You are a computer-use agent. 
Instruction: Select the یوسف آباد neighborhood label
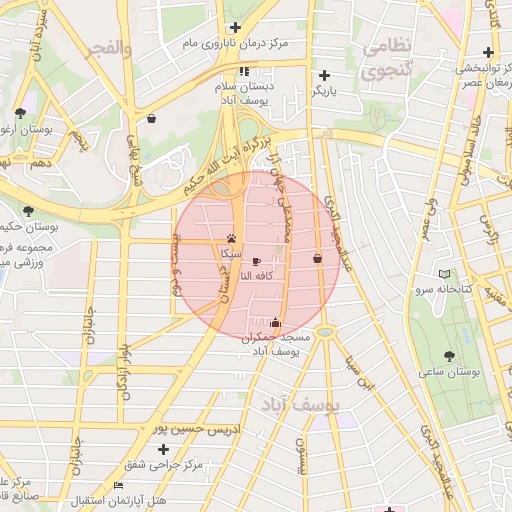pos(300,405)
